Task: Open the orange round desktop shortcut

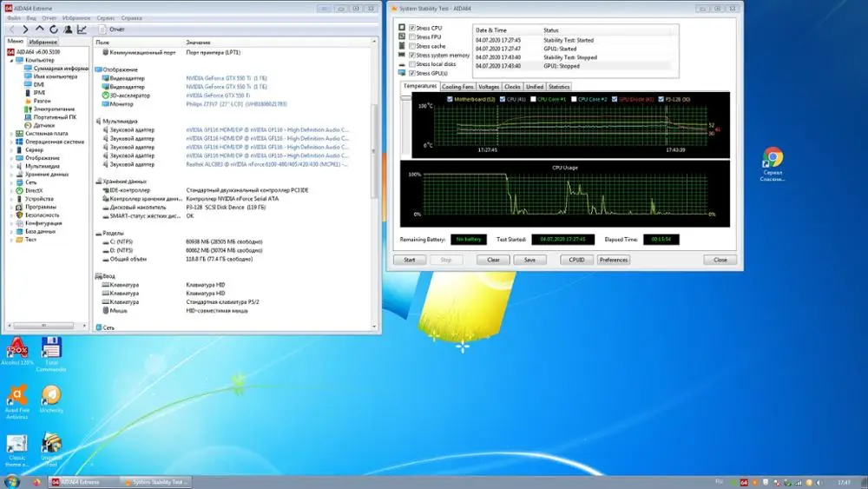Action: [51, 399]
